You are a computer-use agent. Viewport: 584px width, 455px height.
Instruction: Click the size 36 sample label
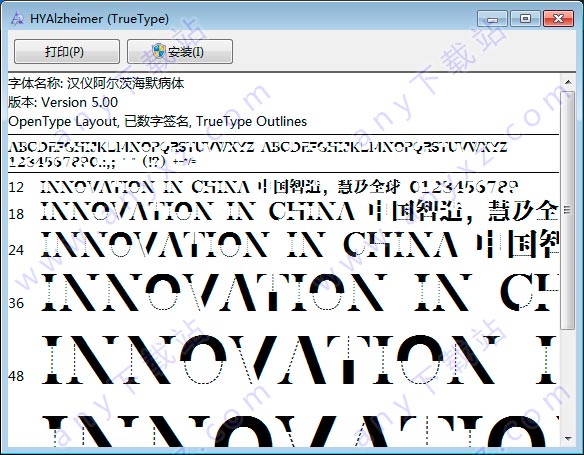[16, 303]
